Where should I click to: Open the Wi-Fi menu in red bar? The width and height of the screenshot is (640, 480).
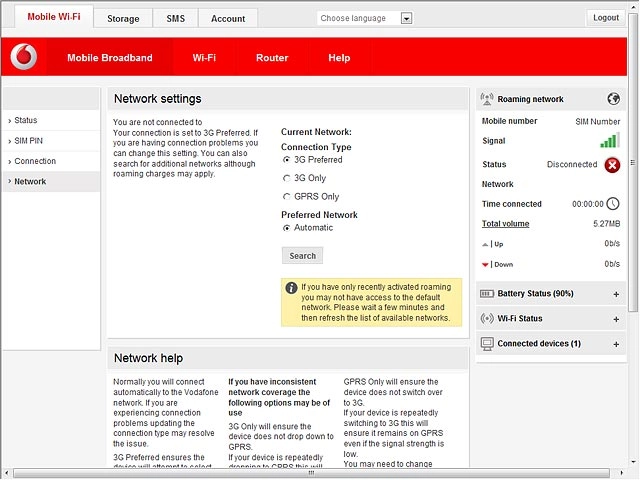[204, 58]
